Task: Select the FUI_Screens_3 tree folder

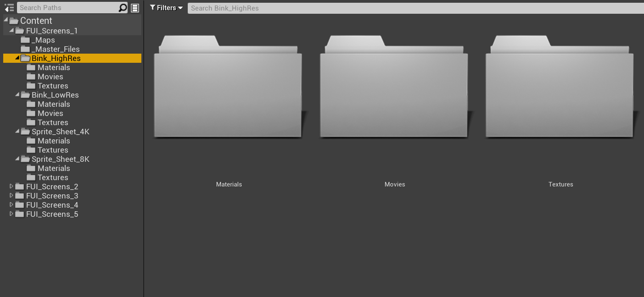Action: [x=52, y=196]
